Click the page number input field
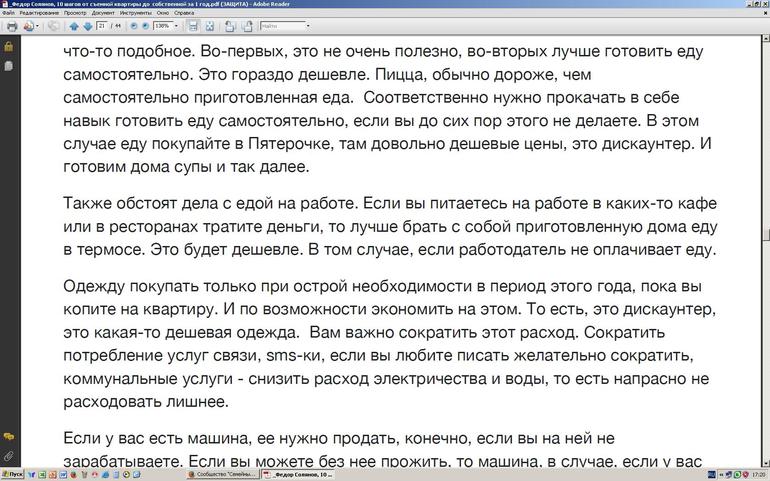 [103, 26]
